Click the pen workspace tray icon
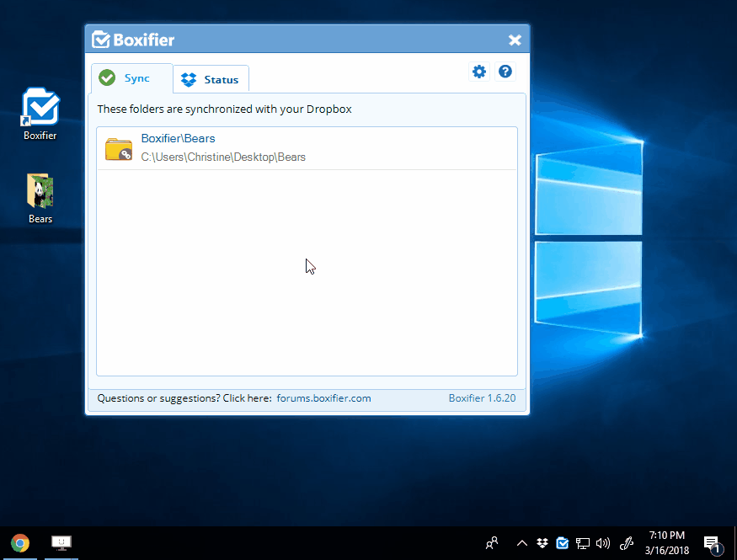The height and width of the screenshot is (560, 737). pyautogui.click(x=627, y=543)
